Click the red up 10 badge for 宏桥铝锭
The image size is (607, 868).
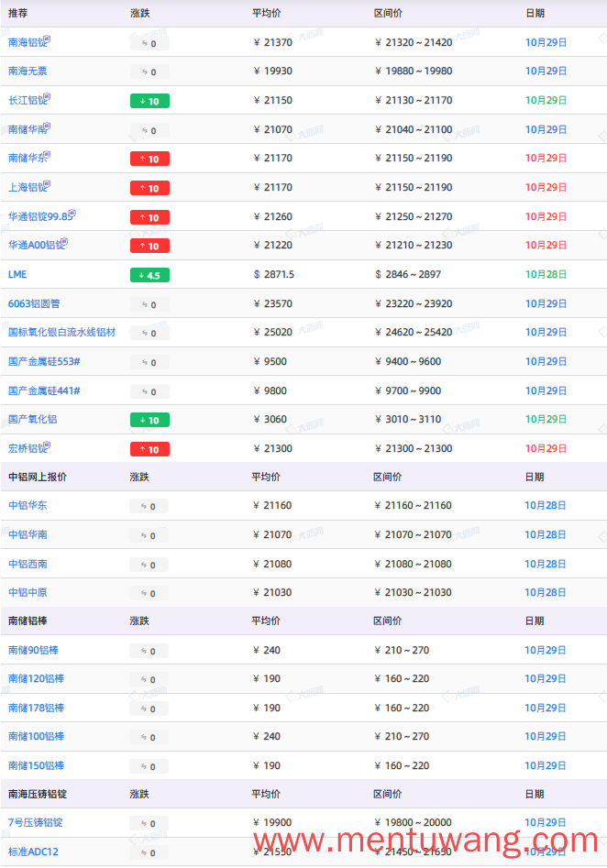pos(149,449)
